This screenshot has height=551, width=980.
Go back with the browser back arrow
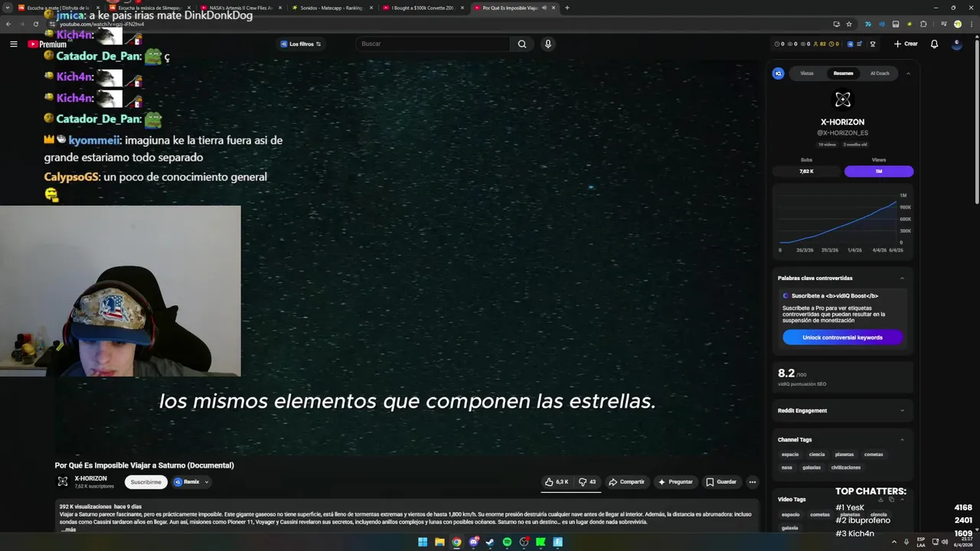(8, 24)
